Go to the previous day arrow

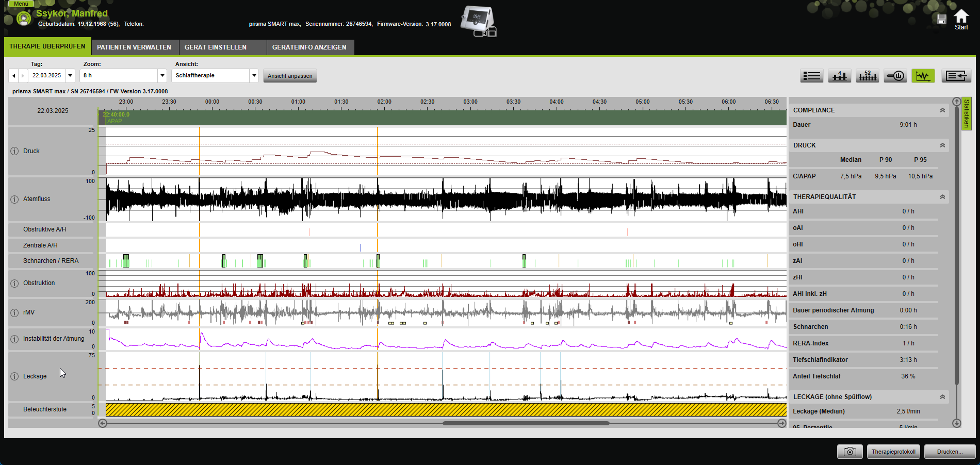coord(13,76)
